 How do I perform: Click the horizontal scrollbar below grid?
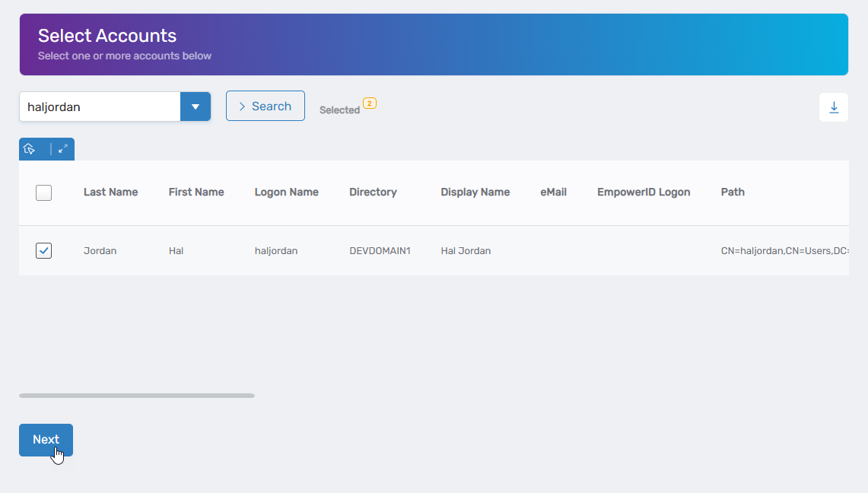[137, 396]
